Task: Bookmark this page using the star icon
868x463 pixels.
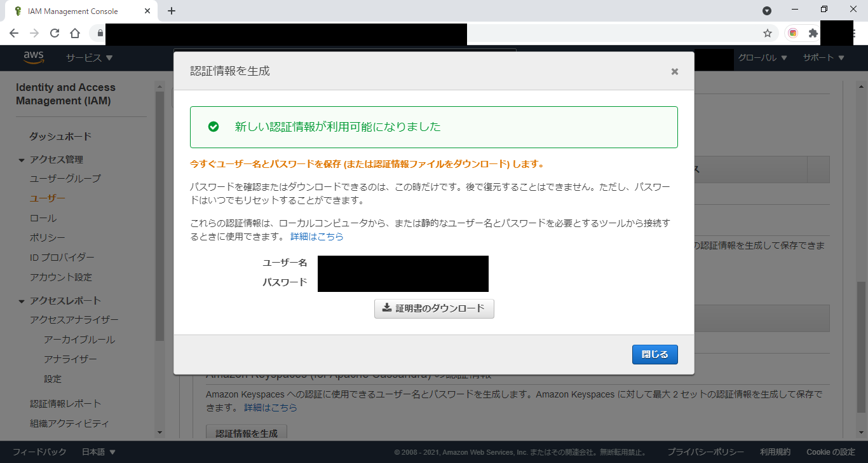Action: tap(768, 33)
